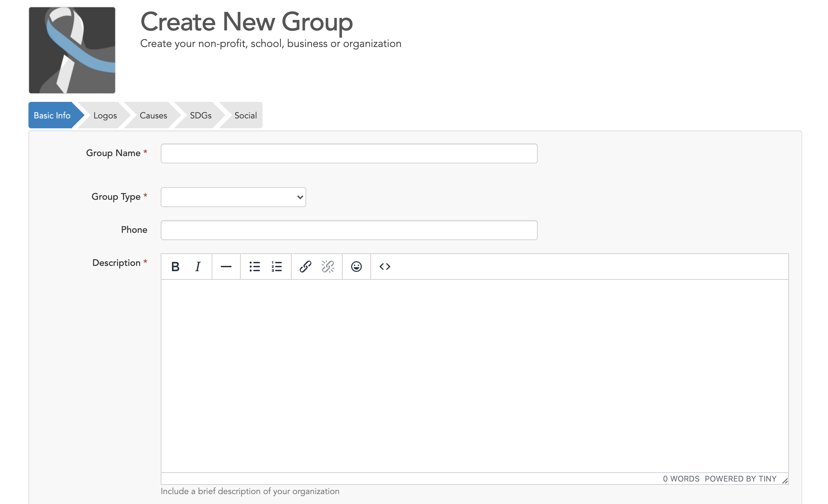Viewport: 828px width, 504px height.
Task: Open the Causes step
Action: click(x=153, y=115)
